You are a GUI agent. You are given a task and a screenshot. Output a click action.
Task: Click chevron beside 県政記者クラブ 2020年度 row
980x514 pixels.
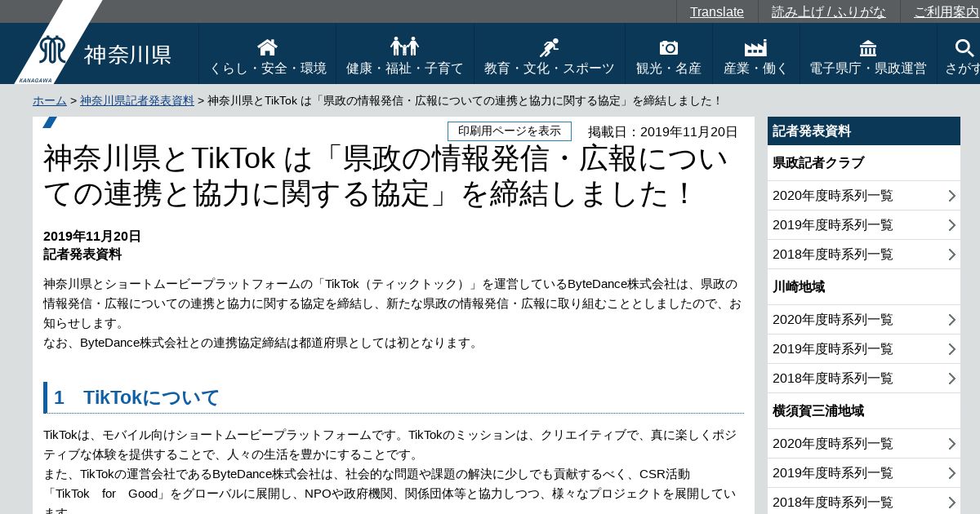(951, 196)
